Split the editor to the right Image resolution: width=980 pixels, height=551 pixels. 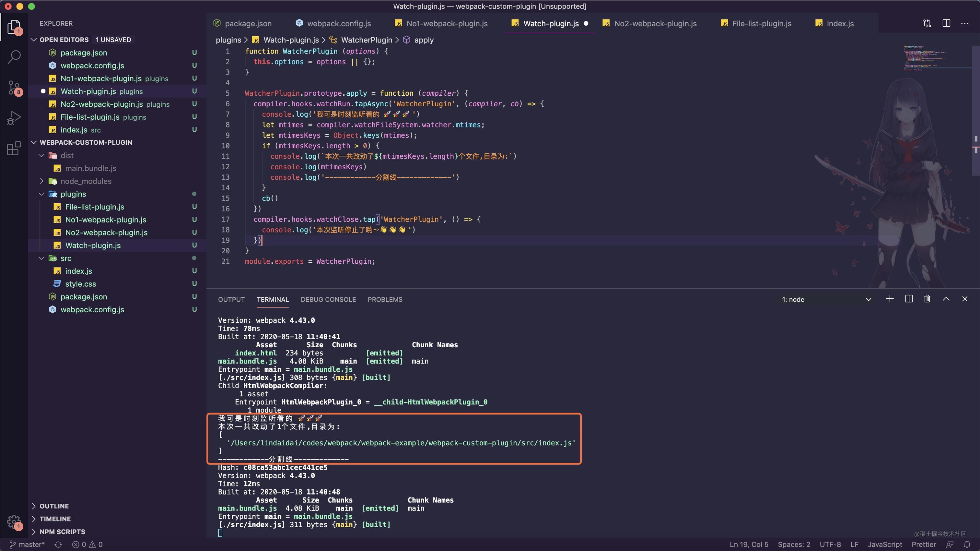tap(946, 23)
